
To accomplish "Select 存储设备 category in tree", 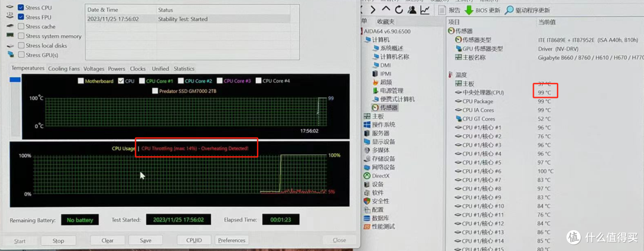I will [379, 159].
